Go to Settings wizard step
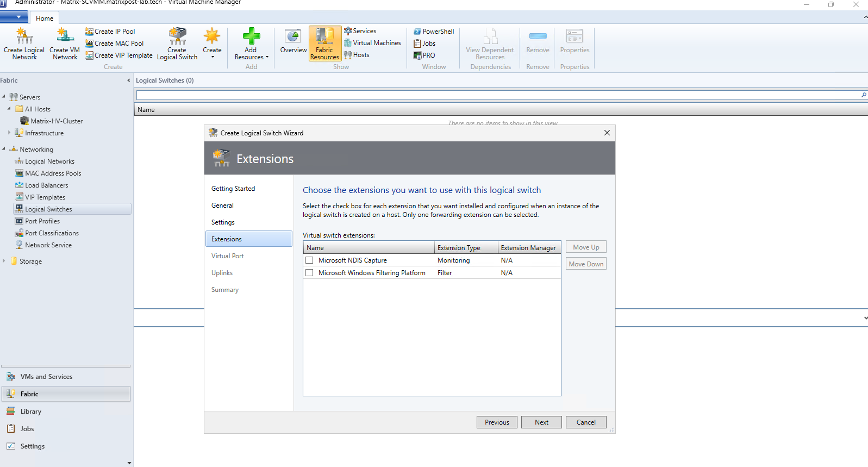 click(x=223, y=222)
